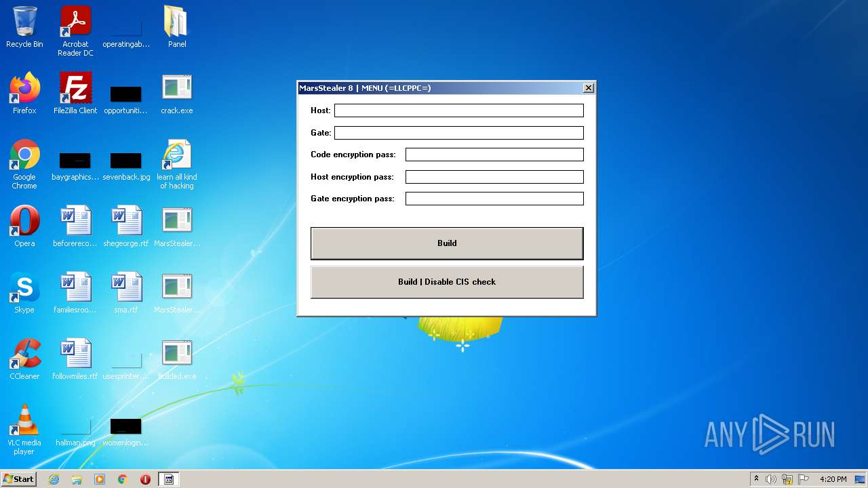The image size is (868, 488).
Task: Select the Acrobat Reader DC shortcut
Action: 75,31
